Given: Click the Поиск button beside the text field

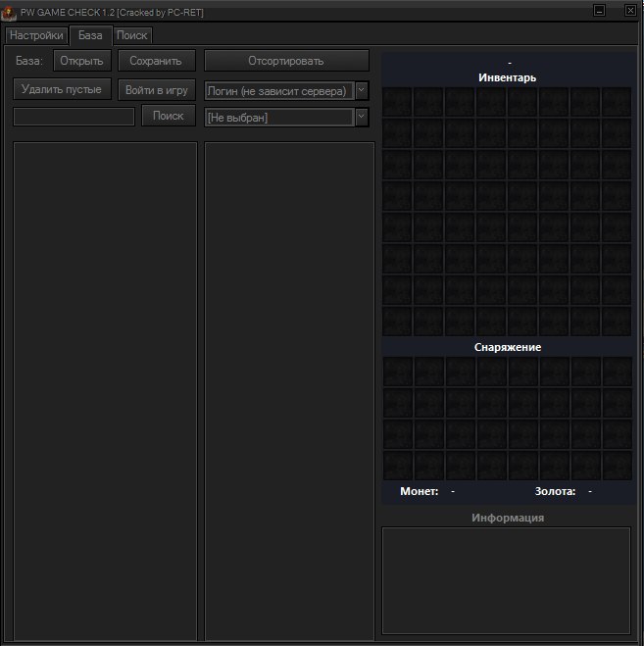Looking at the screenshot, I should click(x=169, y=116).
